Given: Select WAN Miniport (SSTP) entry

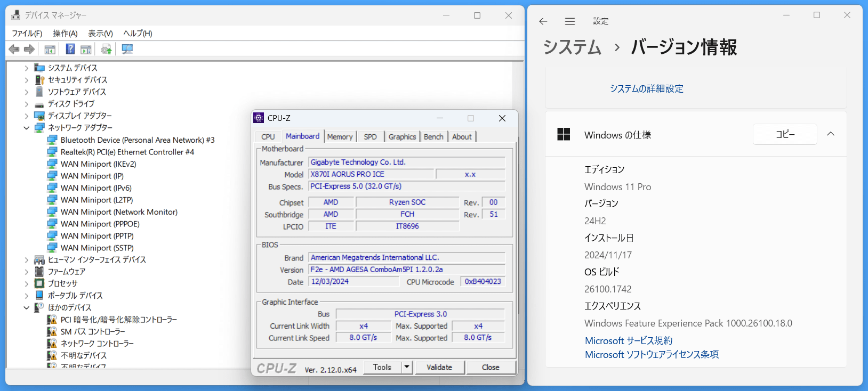Looking at the screenshot, I should click(97, 248).
